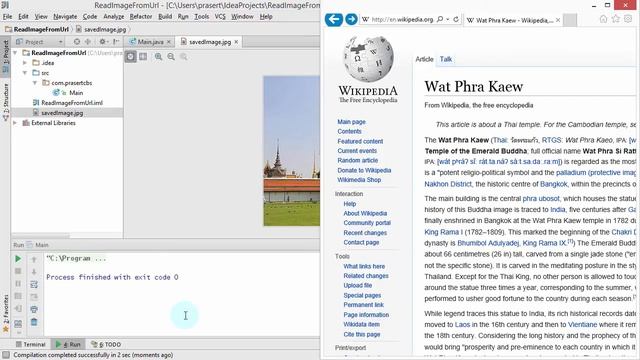The width and height of the screenshot is (640, 360).
Task: Click the Wikipedia globe logo
Action: (x=368, y=59)
